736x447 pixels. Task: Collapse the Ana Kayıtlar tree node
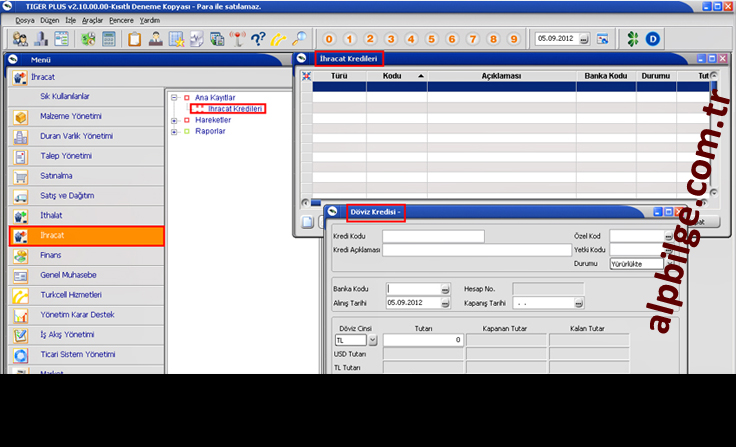(x=174, y=97)
